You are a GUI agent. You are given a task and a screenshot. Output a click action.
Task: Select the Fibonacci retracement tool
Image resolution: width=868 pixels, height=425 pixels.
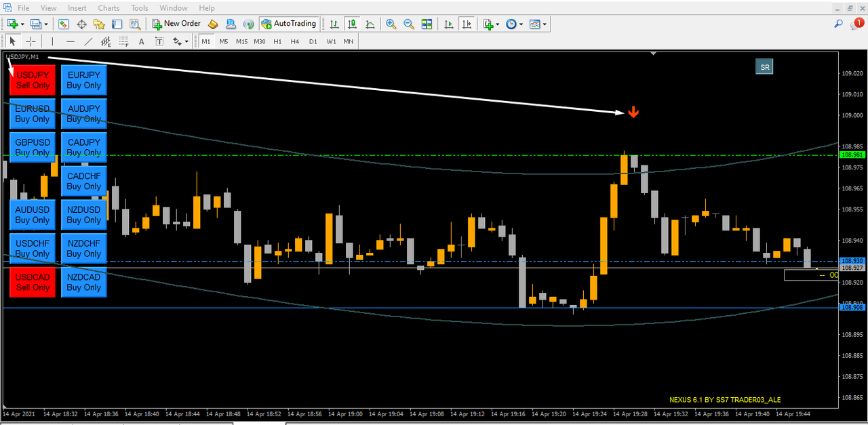(123, 41)
